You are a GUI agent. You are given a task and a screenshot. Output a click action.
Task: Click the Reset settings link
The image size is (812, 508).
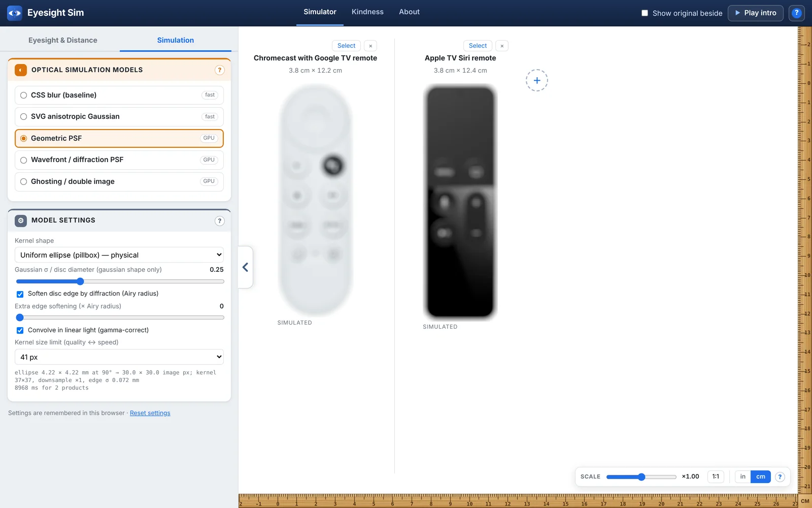pyautogui.click(x=150, y=413)
